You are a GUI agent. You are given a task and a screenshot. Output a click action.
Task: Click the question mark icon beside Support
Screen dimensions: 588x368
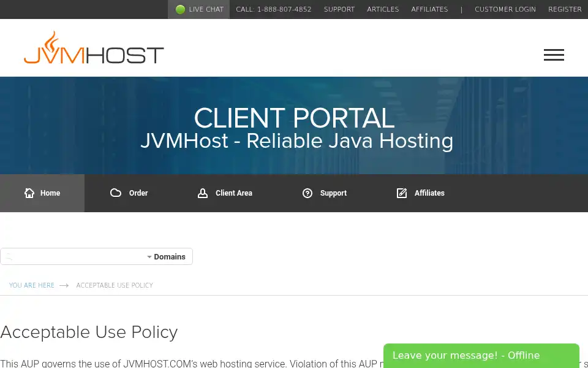pos(307,193)
